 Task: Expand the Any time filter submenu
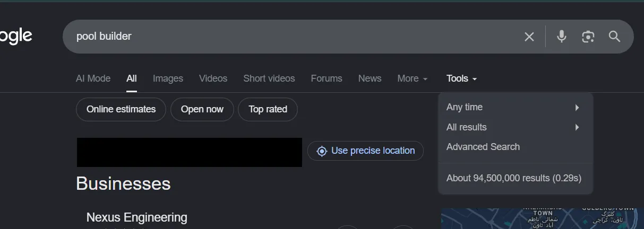pyautogui.click(x=515, y=107)
